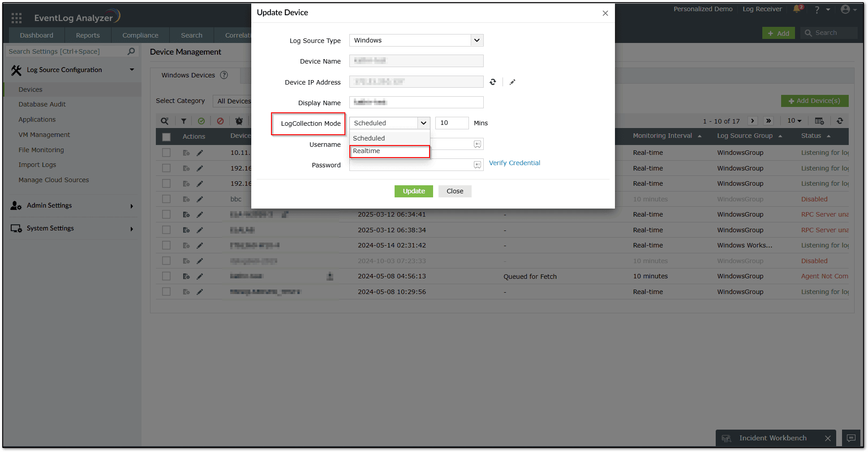This screenshot has width=868, height=452.
Task: Click the Windows Devices help icon
Action: click(224, 75)
